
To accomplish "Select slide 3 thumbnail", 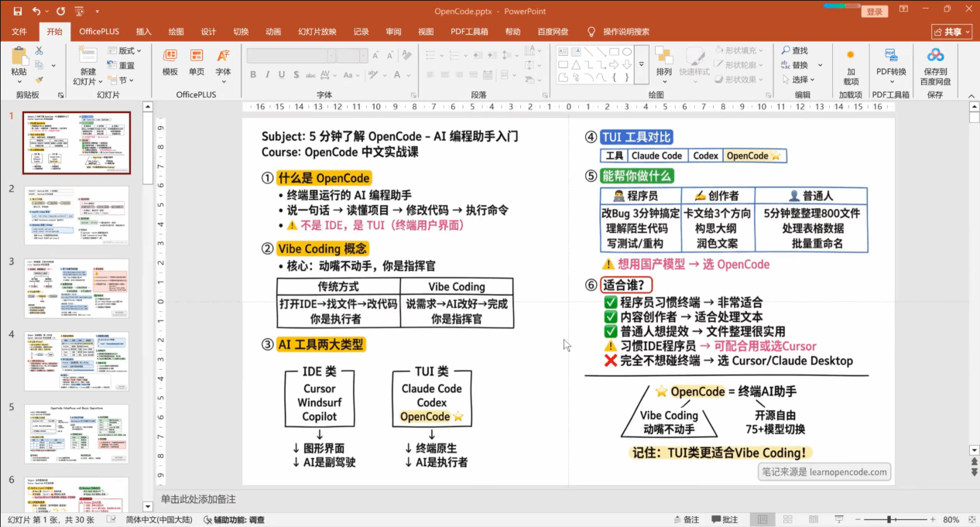I will tap(77, 289).
